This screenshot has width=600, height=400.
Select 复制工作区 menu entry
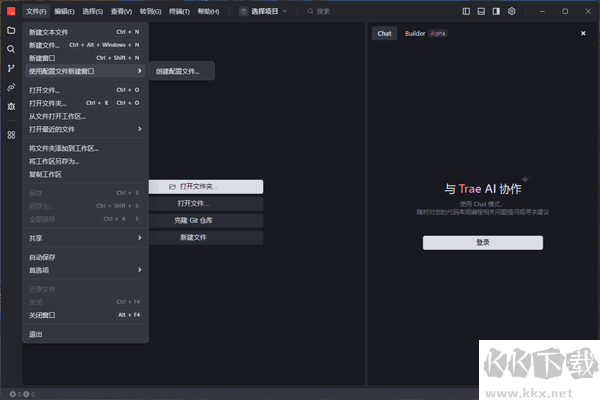tap(85, 175)
